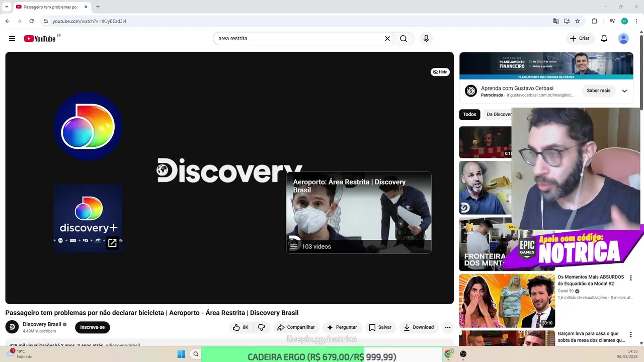Image resolution: width=644 pixels, height=362 pixels.
Task: Click the Perguntar ask button
Action: click(x=342, y=327)
